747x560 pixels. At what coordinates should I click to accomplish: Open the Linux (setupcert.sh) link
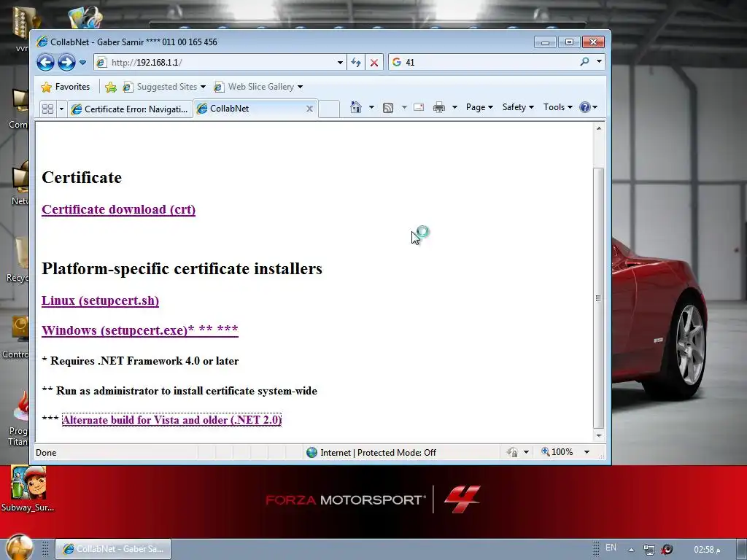[100, 300]
